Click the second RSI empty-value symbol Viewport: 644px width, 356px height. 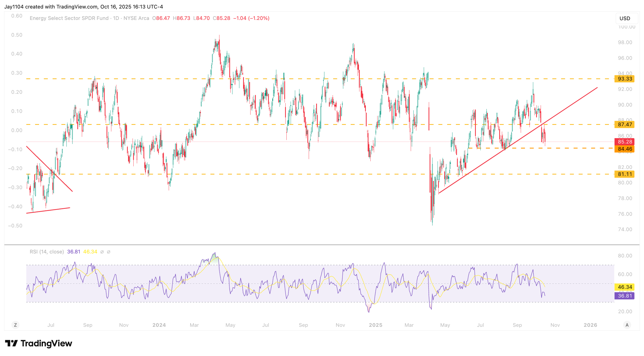tap(109, 252)
